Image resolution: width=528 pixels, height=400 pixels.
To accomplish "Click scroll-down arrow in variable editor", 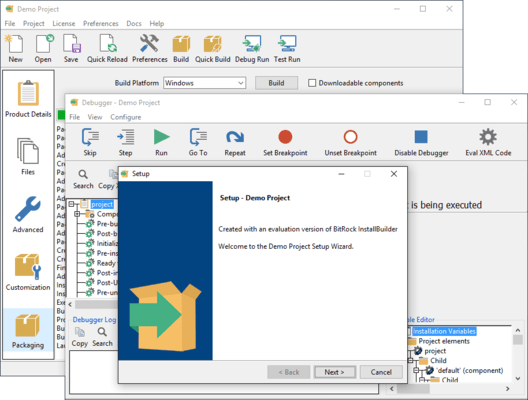I will click(x=518, y=378).
